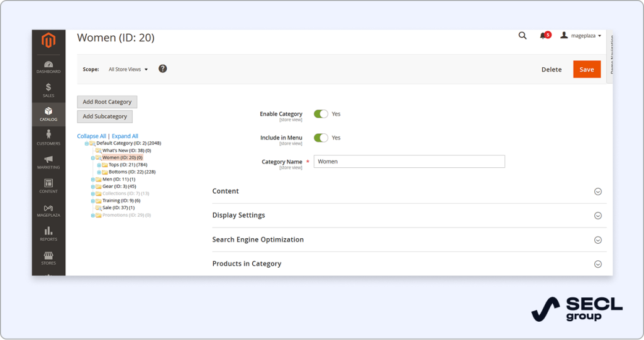Toggle the Enable Category switch

(x=321, y=114)
